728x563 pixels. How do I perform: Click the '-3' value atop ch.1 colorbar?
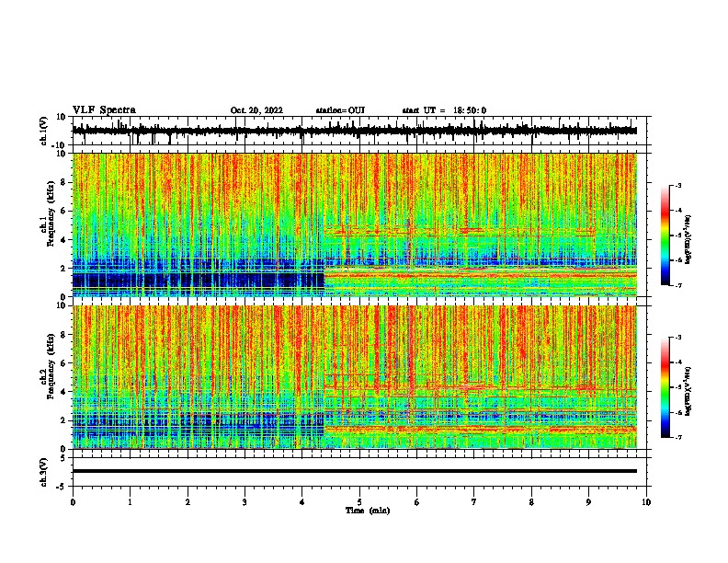[x=678, y=185]
